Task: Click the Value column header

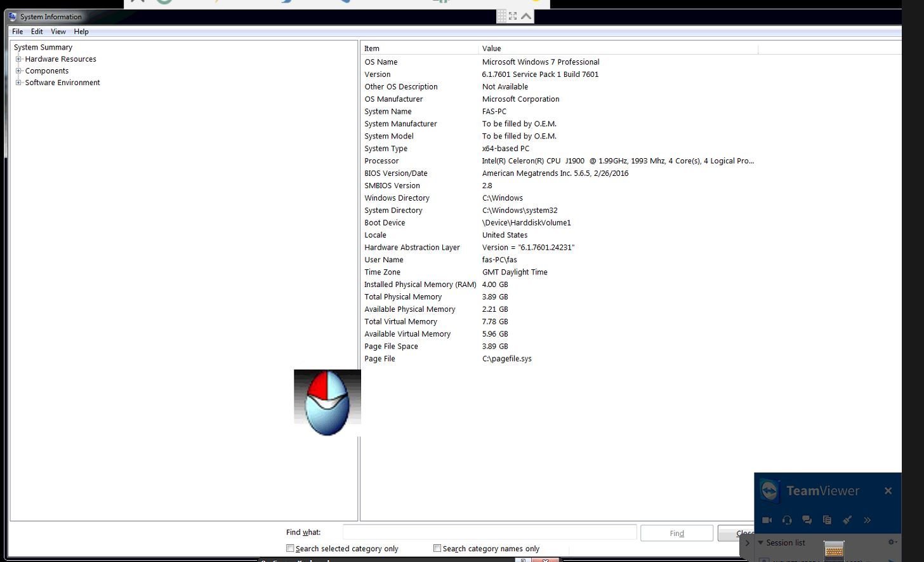Action: 618,48
